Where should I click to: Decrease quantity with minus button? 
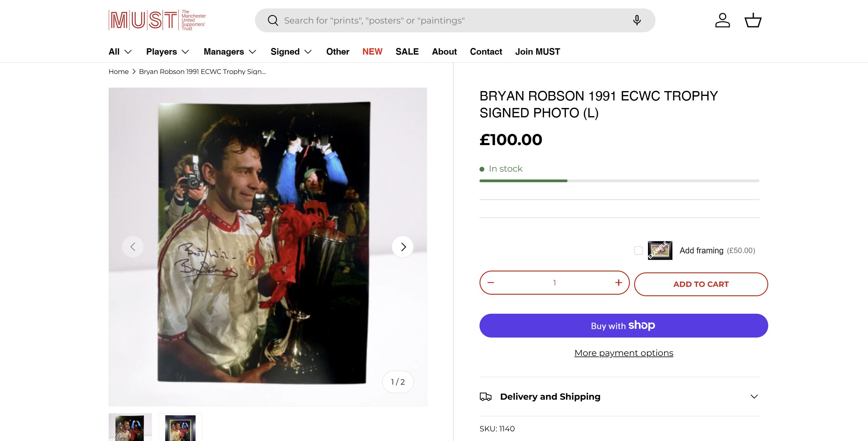(x=491, y=283)
